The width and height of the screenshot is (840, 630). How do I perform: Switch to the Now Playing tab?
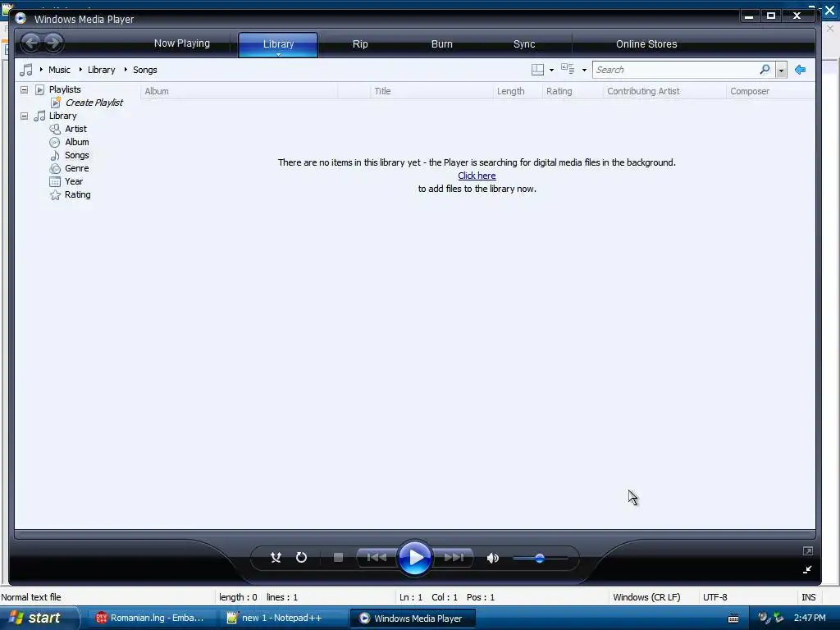click(181, 43)
